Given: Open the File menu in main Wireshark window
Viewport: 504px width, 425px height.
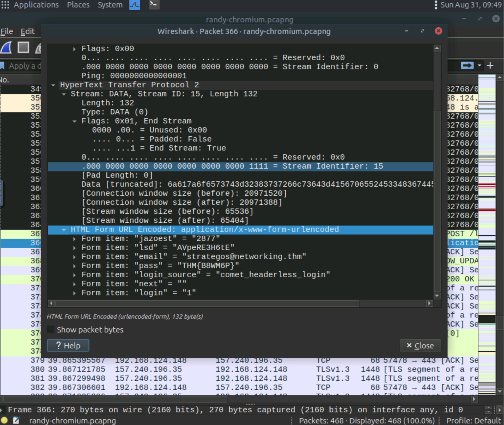Looking at the screenshot, I should pos(7,31).
